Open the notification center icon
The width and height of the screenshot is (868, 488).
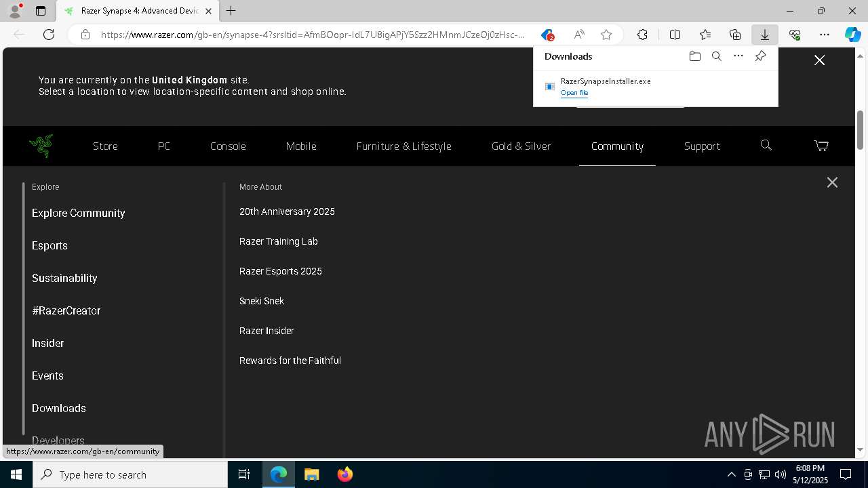[846, 474]
